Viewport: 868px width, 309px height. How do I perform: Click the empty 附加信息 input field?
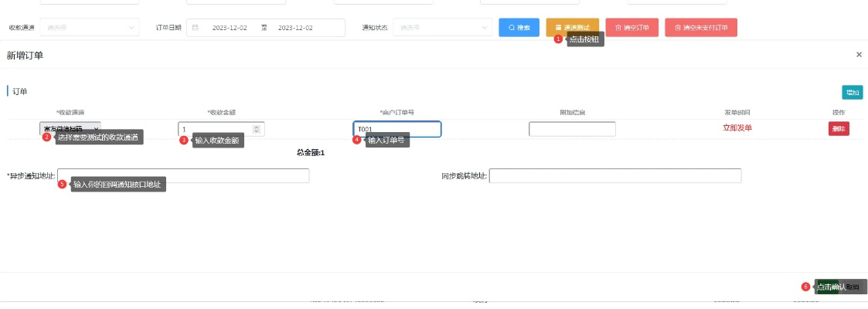[572, 129]
